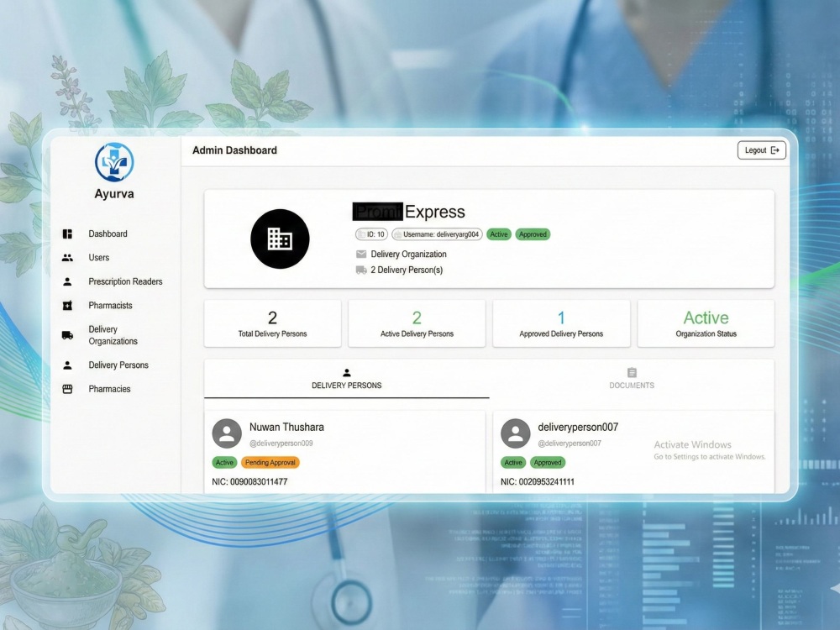Click the Delivery Organizations truck icon
The image size is (840, 630).
(x=67, y=335)
